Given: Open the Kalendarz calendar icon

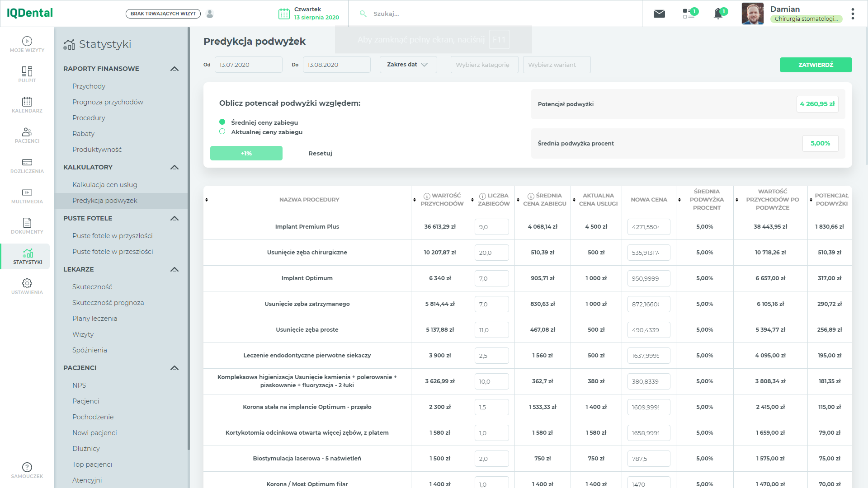Looking at the screenshot, I should tap(27, 102).
